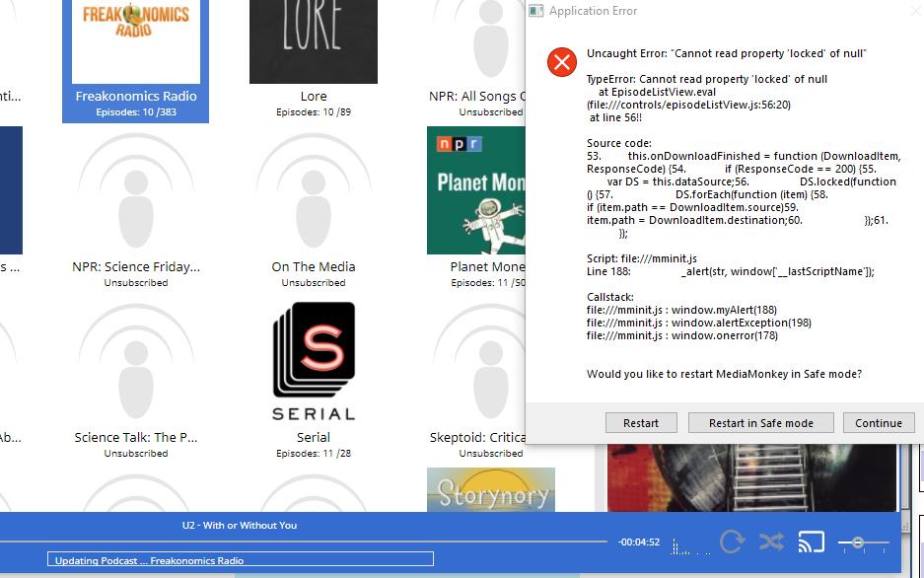Click the On The Media placeholder icon
The image size is (924, 578).
tap(314, 190)
